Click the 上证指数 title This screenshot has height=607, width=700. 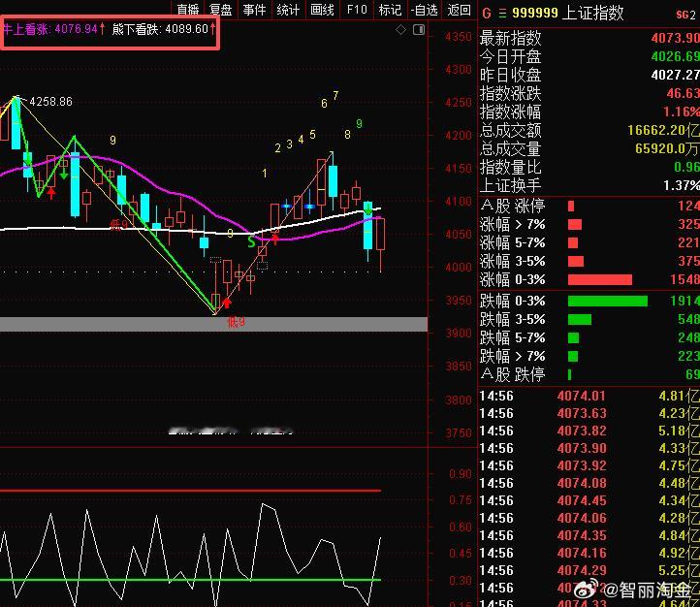pos(592,13)
